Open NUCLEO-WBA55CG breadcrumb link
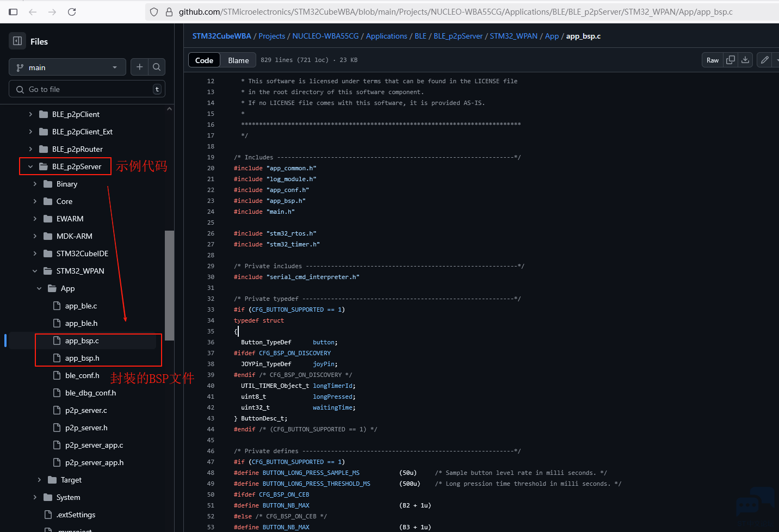 [325, 36]
